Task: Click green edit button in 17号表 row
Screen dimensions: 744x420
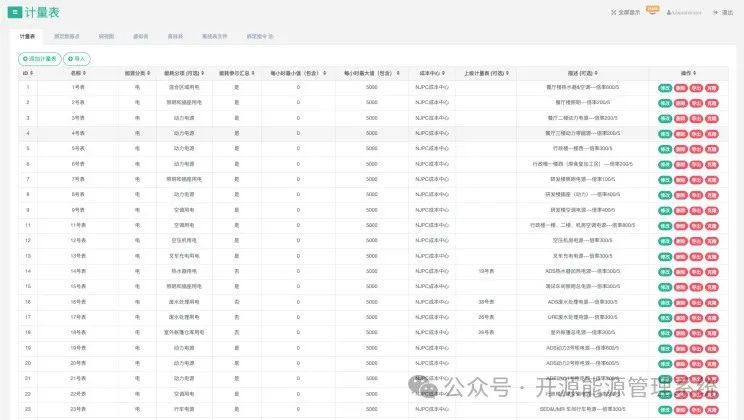Action: click(x=665, y=318)
